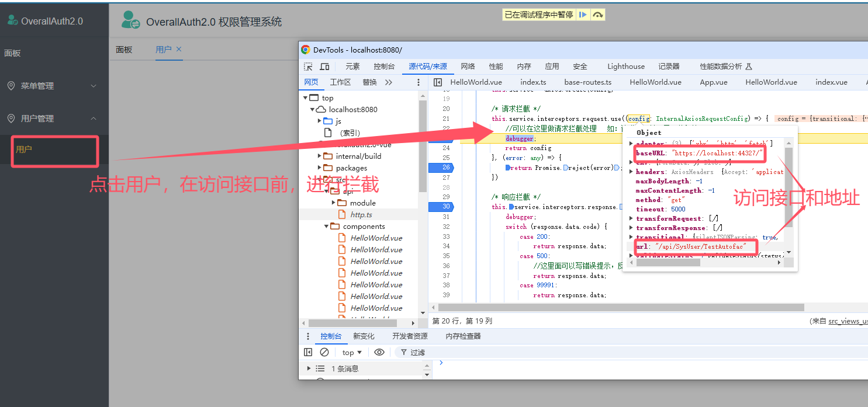The image size is (868, 407).
Task: Open http.ts in the file tree
Action: [361, 215]
